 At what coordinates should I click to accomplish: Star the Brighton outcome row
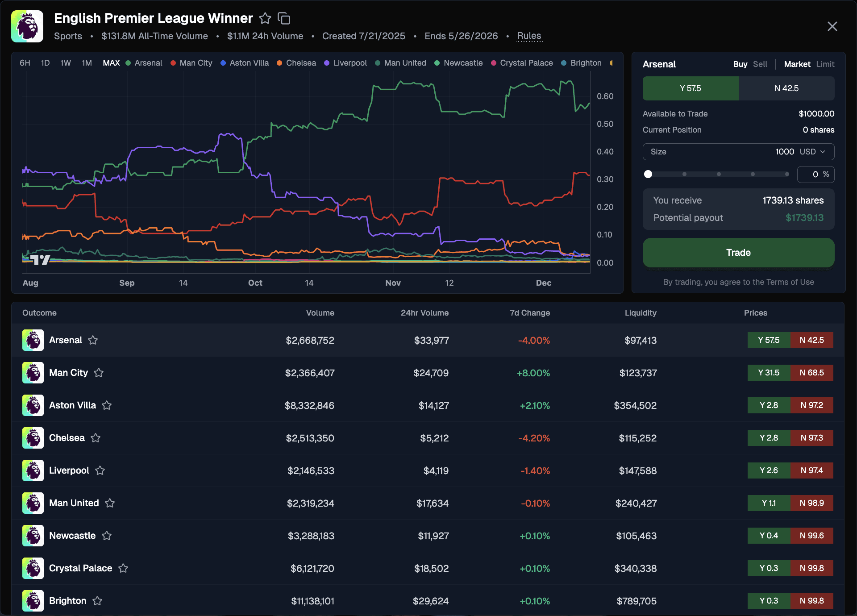tap(97, 601)
